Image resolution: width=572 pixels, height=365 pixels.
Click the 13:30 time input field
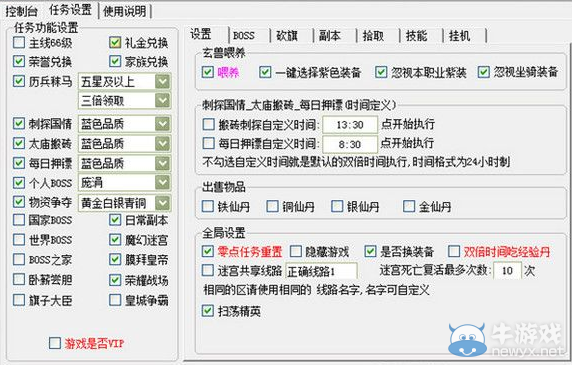click(350, 125)
